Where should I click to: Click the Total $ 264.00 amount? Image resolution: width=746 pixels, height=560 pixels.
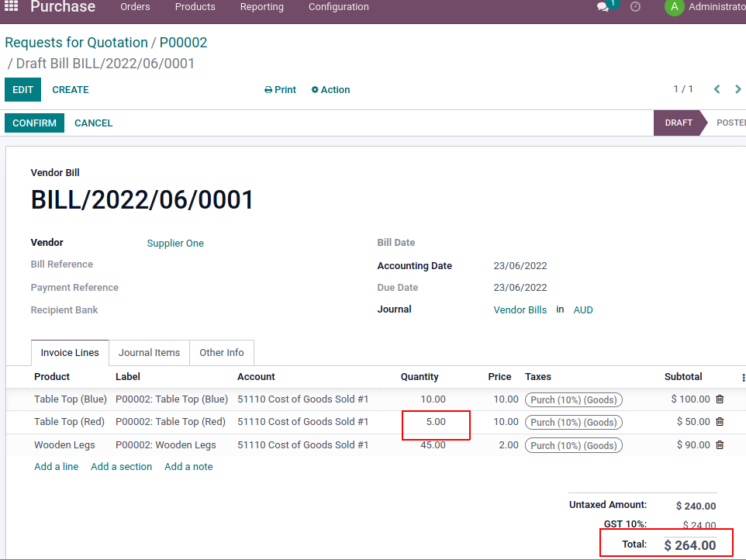coord(690,545)
